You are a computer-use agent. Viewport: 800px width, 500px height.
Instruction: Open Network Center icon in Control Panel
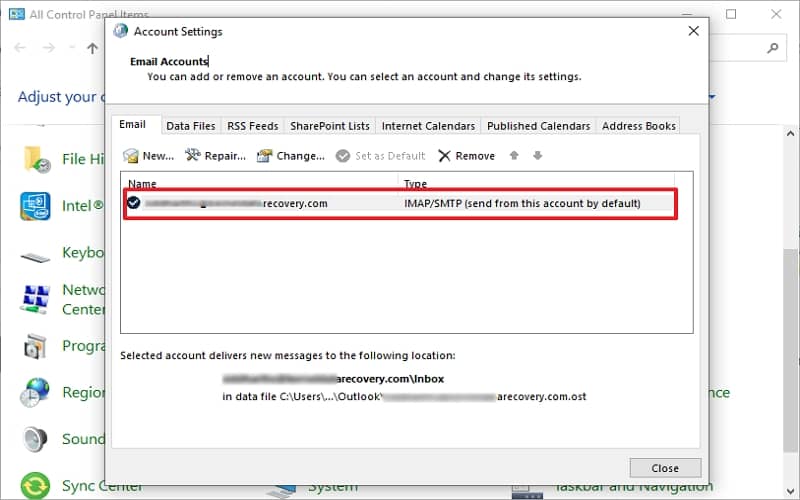[35, 299]
